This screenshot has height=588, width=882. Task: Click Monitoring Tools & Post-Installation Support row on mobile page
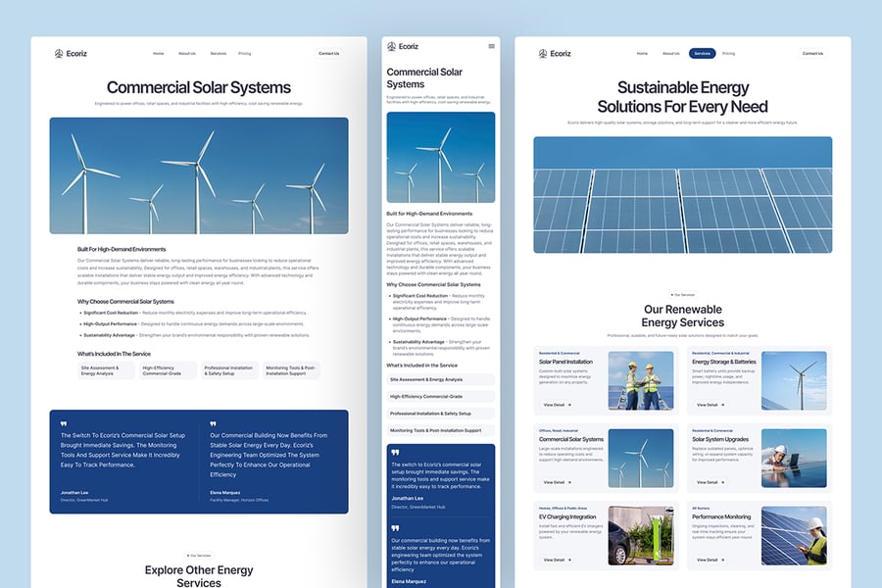440,430
